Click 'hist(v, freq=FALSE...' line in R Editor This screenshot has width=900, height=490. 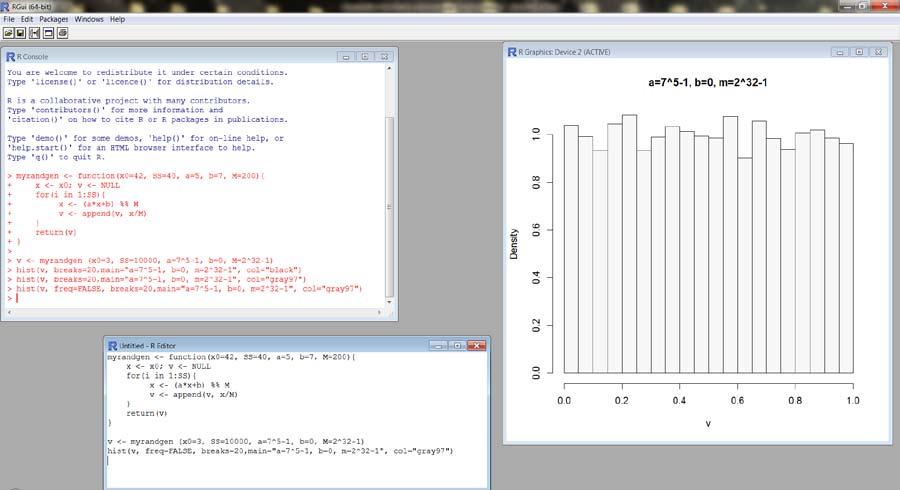click(x=280, y=451)
